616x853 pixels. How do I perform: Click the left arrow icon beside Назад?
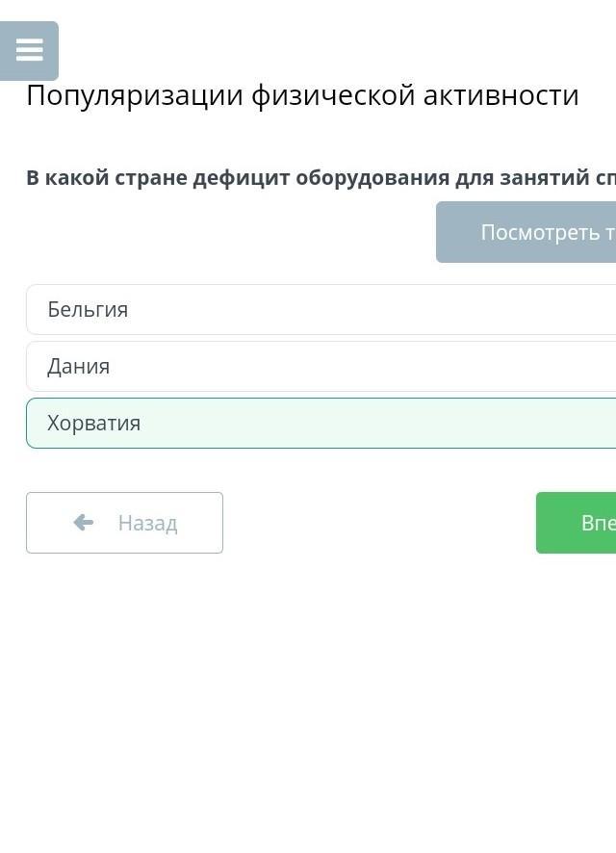84,523
